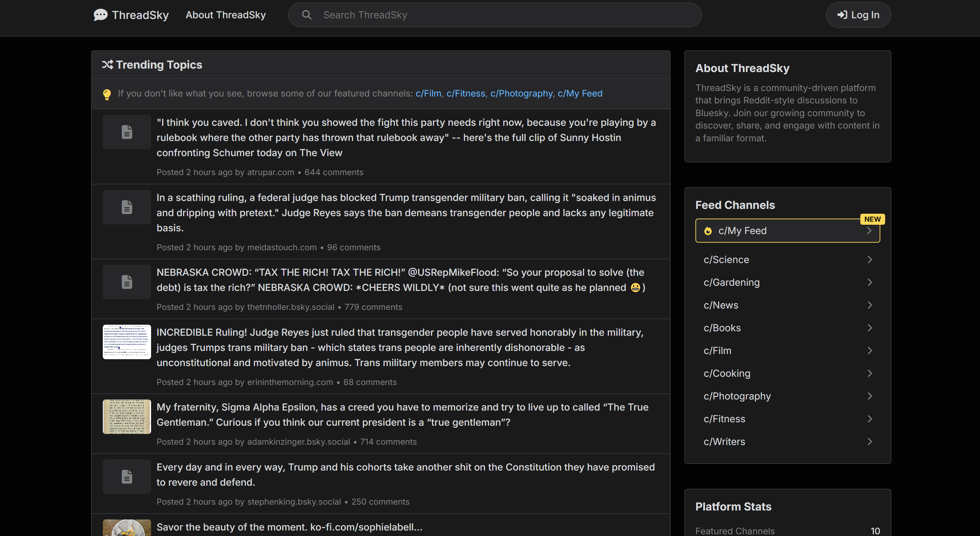Screen dimensions: 980x536
Task: Click the search magnifier icon
Action: pyautogui.click(x=307, y=15)
